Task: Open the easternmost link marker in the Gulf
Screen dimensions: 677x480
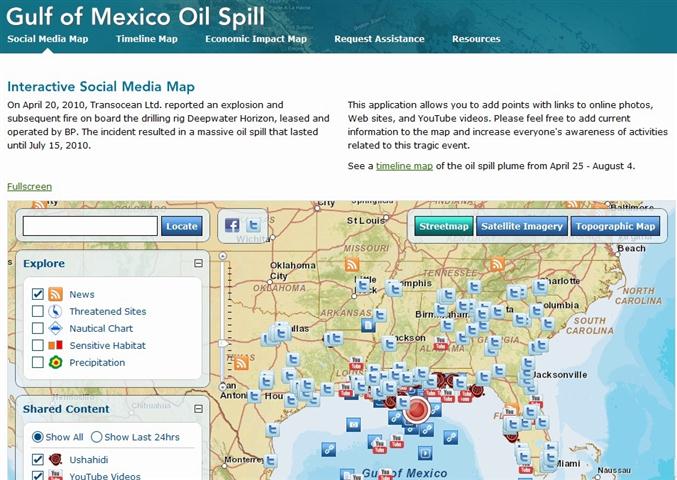Action: pos(451,437)
